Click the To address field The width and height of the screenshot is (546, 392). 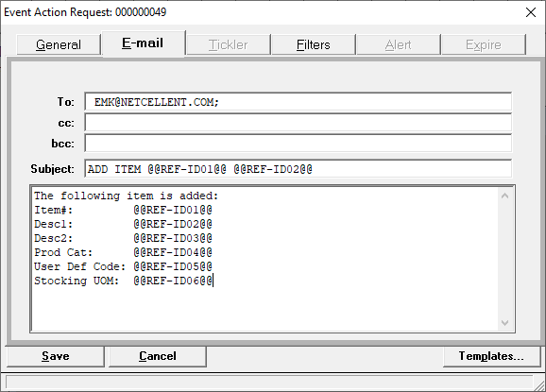click(x=299, y=102)
